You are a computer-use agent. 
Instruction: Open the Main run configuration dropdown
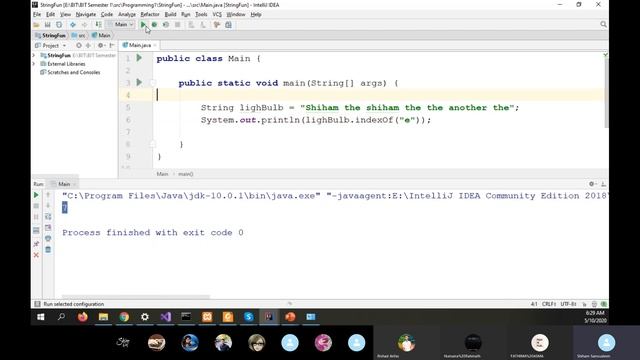121,24
